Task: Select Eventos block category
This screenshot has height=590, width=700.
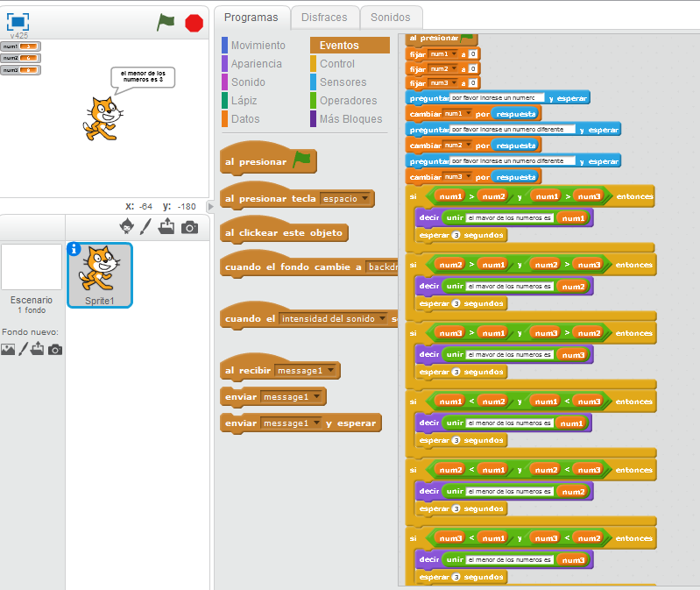Action: click(350, 45)
